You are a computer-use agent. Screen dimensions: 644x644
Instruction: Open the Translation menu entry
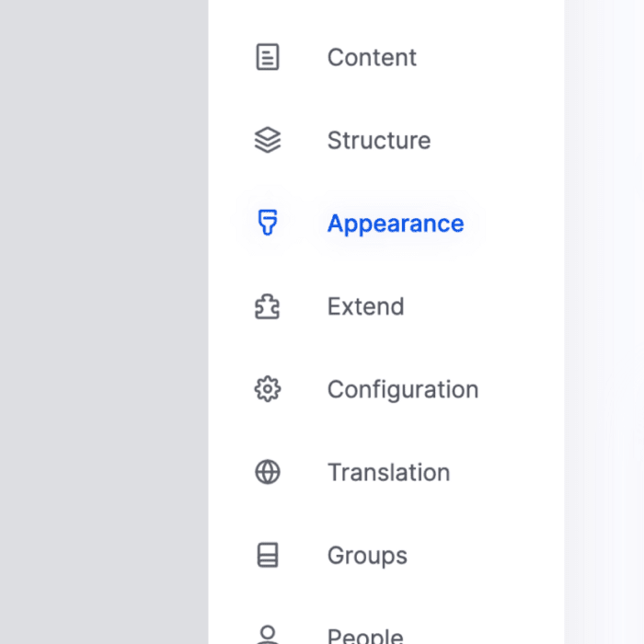pyautogui.click(x=388, y=472)
